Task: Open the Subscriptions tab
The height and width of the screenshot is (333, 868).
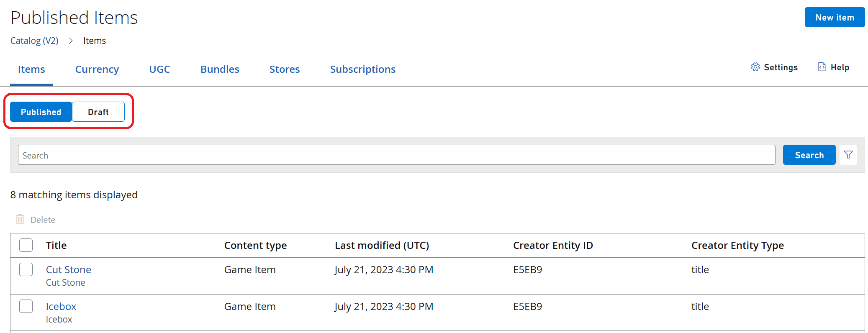Action: pos(362,69)
